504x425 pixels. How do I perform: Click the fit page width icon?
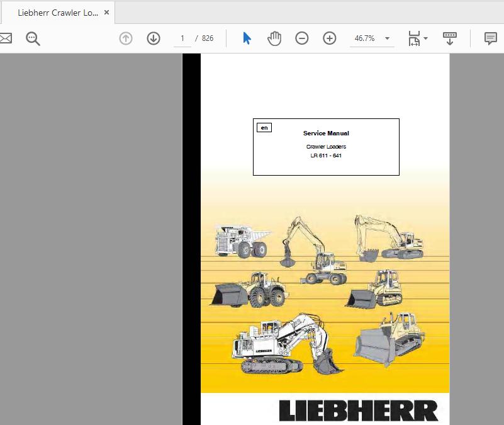pyautogui.click(x=414, y=38)
